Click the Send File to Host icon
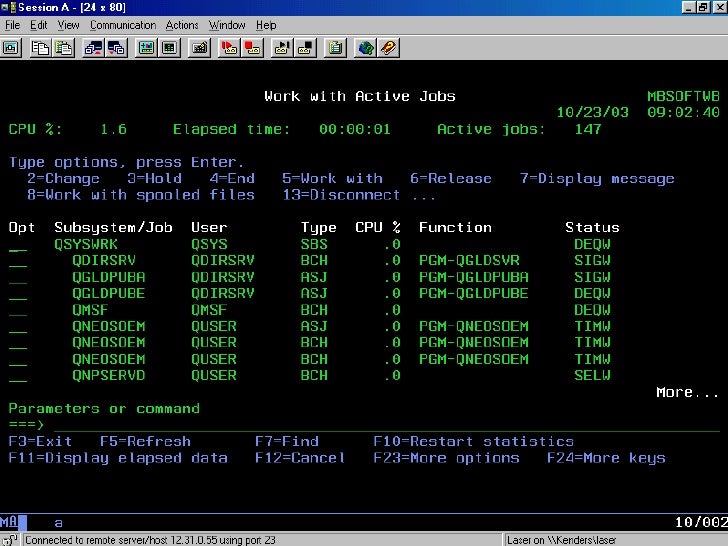Viewport: 728px width, 546px height. pos(93,48)
